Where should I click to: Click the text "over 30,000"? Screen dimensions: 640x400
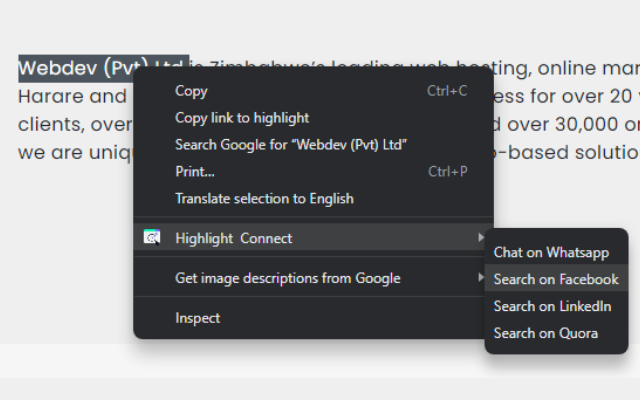click(563, 124)
